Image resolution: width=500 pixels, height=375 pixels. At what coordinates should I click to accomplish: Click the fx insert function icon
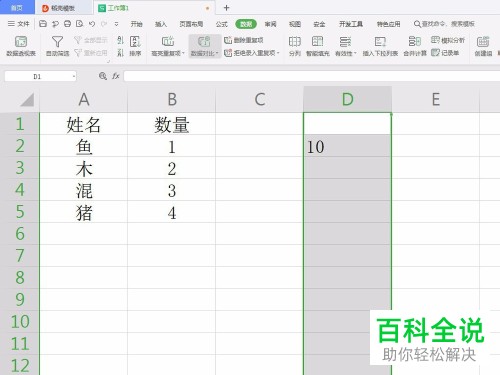click(116, 76)
